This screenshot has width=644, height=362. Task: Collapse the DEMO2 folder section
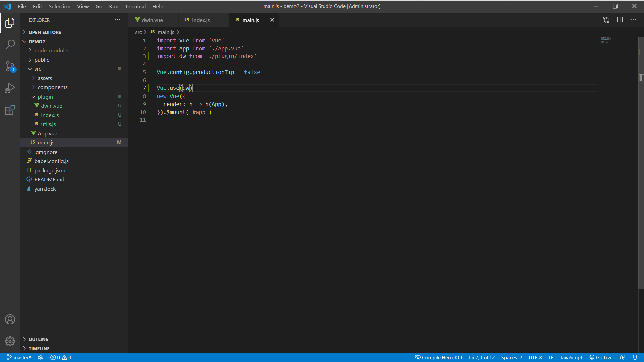click(74, 42)
